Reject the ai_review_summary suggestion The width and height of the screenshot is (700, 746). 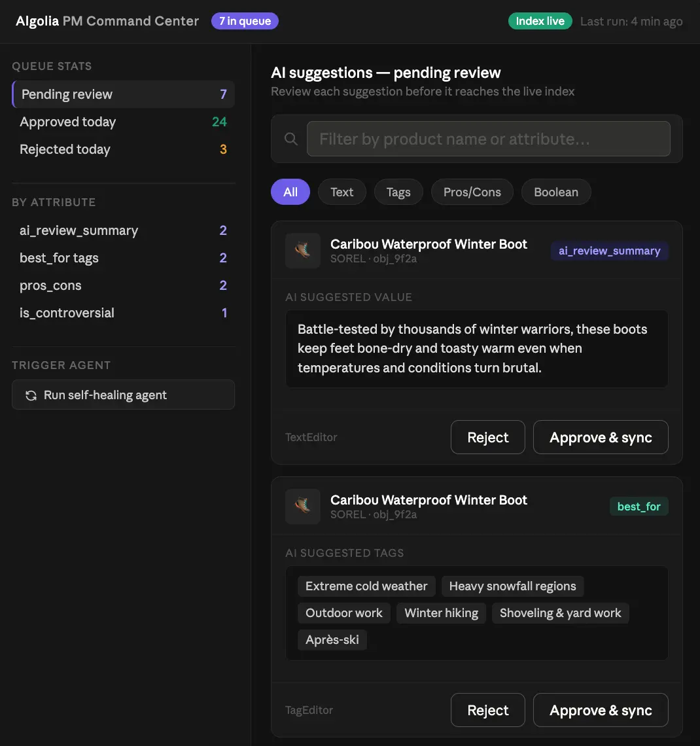pyautogui.click(x=488, y=437)
